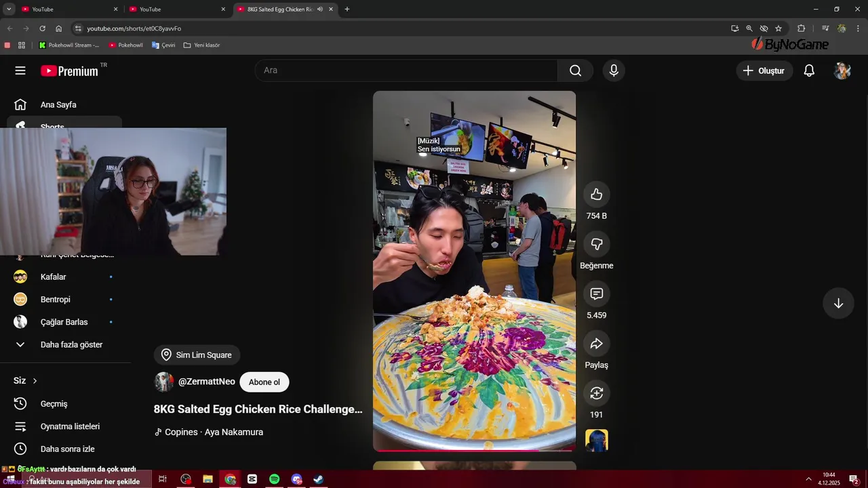868x488 pixels.
Task: Open comments showing 5.459
Action: pyautogui.click(x=597, y=293)
